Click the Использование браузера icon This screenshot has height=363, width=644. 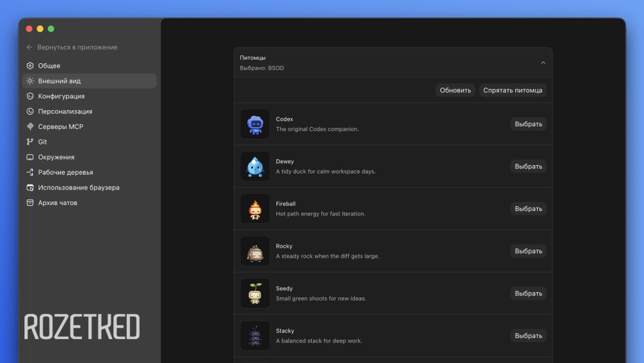[x=30, y=188]
